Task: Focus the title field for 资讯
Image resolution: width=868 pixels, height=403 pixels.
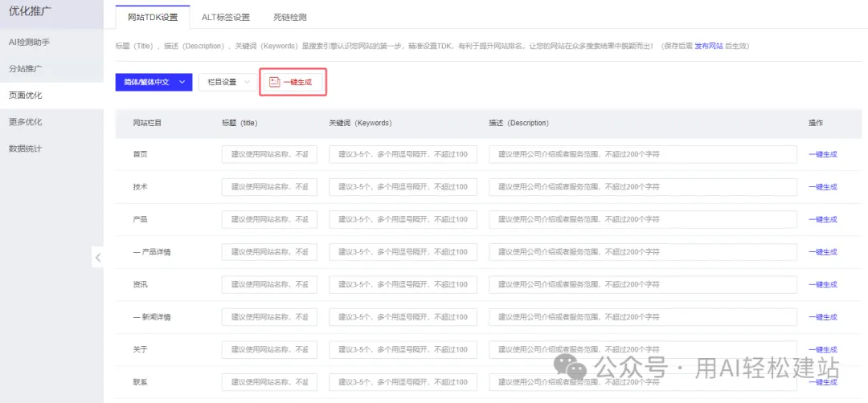Action: [x=269, y=285]
